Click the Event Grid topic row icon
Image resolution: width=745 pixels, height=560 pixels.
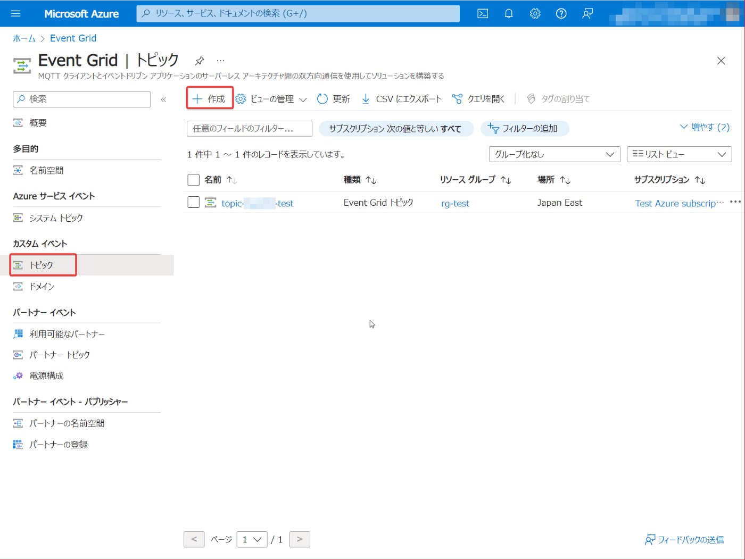[x=211, y=203]
